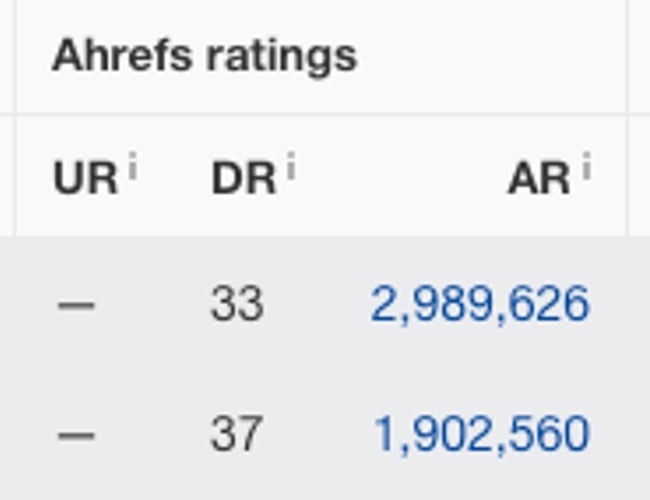Viewport: 650px width, 500px height.
Task: Sort by the DR column header
Action: point(243,179)
